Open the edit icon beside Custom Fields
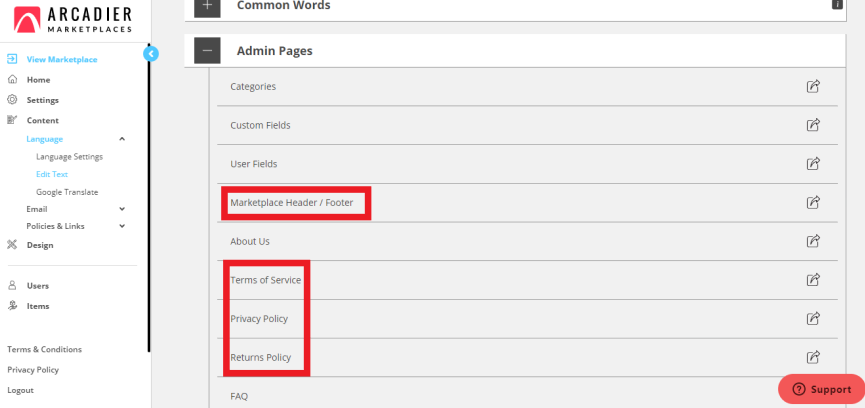This screenshot has height=408, width=865. [813, 125]
